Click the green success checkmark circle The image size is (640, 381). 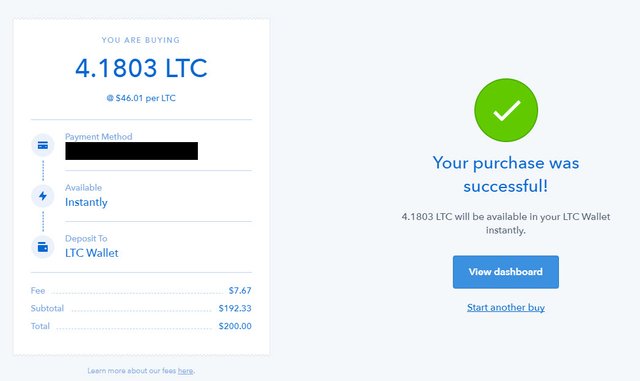[506, 110]
